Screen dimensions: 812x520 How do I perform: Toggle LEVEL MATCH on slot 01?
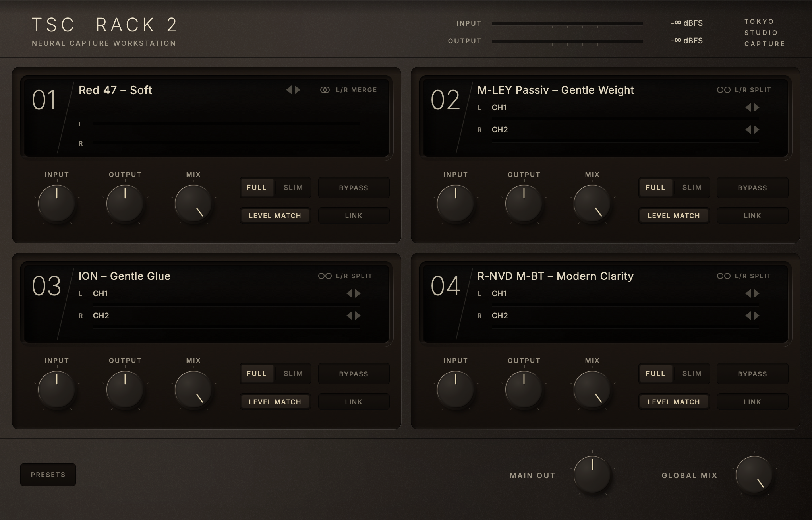[x=275, y=215]
